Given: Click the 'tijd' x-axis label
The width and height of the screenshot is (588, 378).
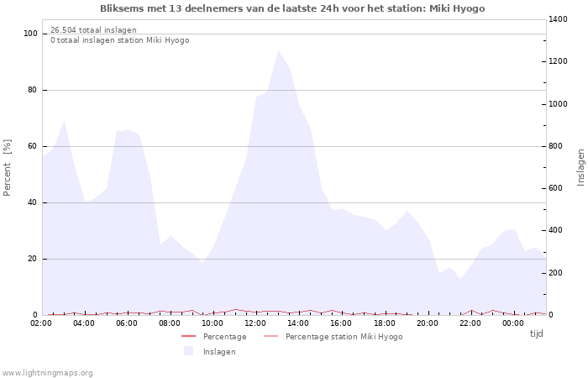Looking at the screenshot, I should [x=536, y=333].
